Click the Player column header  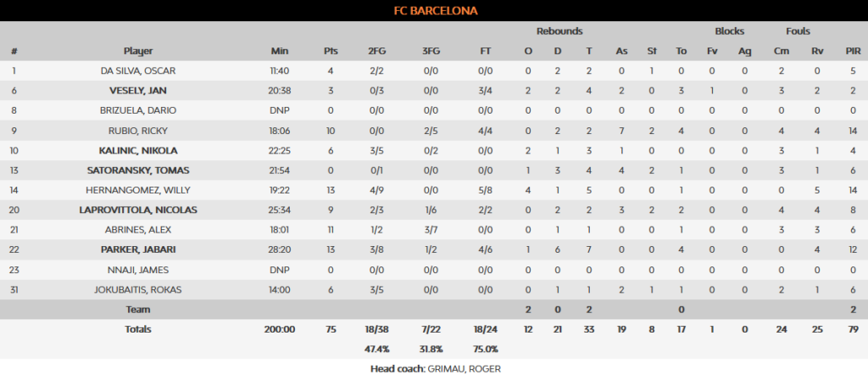(137, 50)
